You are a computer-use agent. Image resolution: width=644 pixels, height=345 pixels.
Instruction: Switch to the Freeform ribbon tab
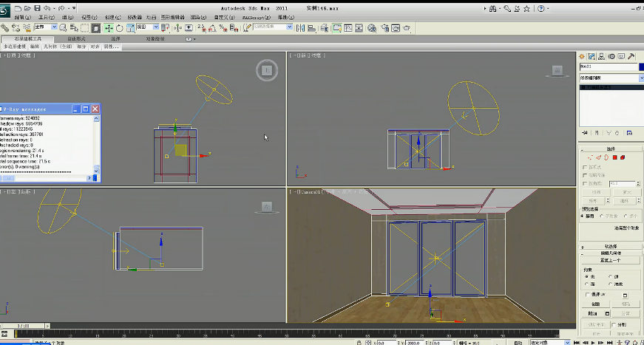(76, 38)
